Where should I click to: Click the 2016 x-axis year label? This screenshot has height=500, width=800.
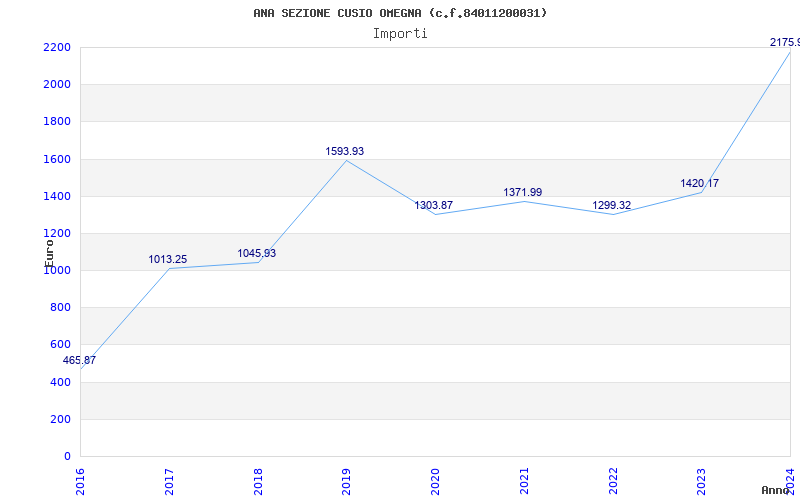80,482
